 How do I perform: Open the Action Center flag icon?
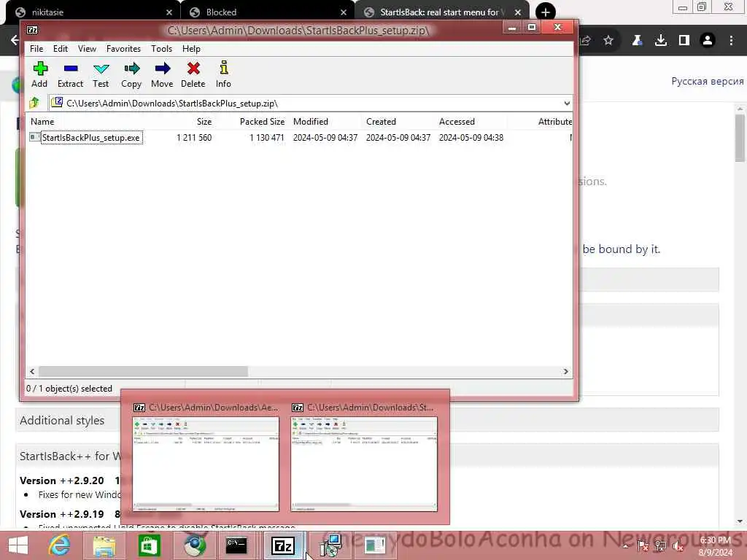click(643, 546)
